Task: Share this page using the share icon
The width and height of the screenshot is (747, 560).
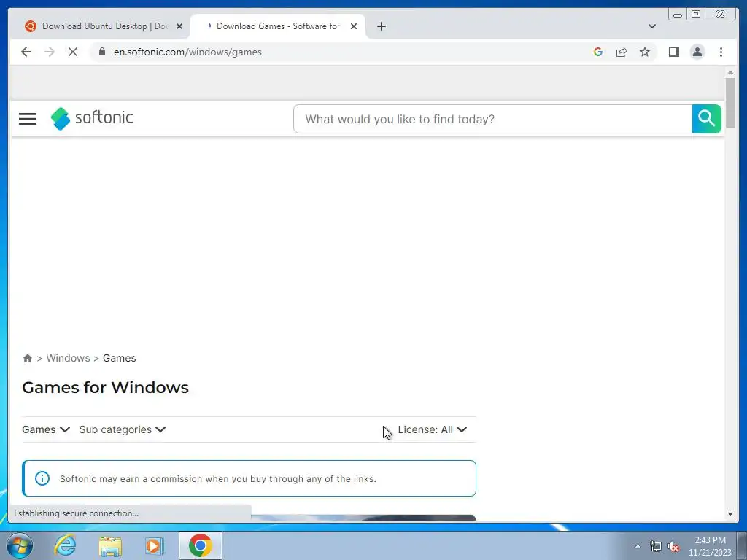Action: [x=622, y=52]
